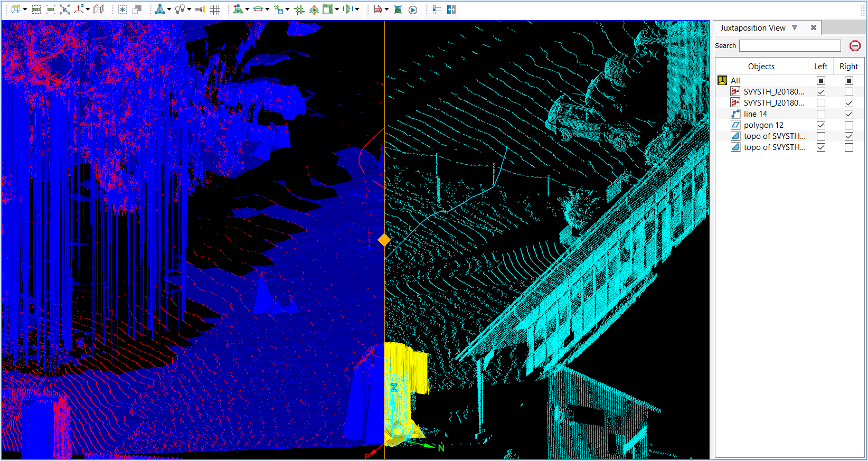Open the terrain arrow tool dropdown
Screen dimensions: 868x461
247,10
